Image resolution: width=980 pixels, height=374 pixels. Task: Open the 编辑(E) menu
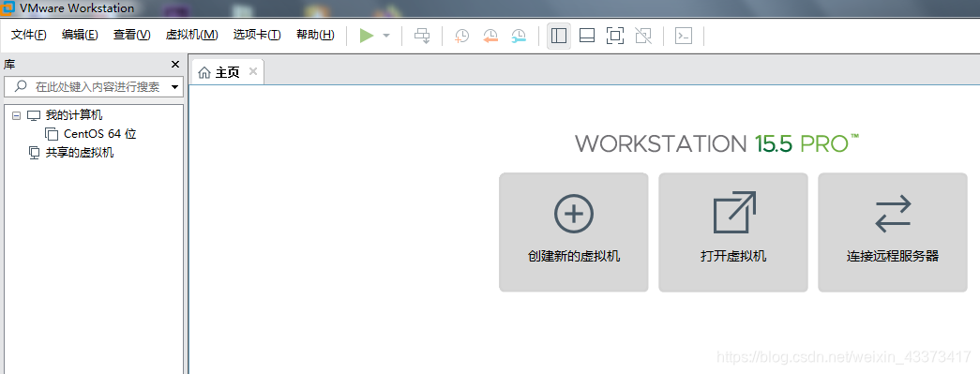80,35
